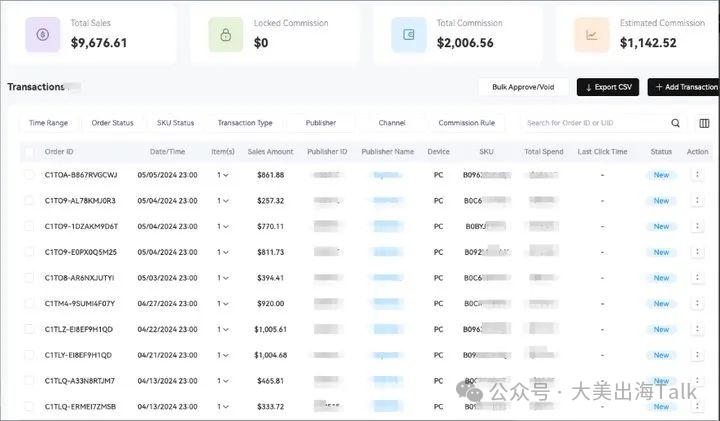This screenshot has width=720, height=421.
Task: Expand items for the $861.88 order
Action: (223, 175)
